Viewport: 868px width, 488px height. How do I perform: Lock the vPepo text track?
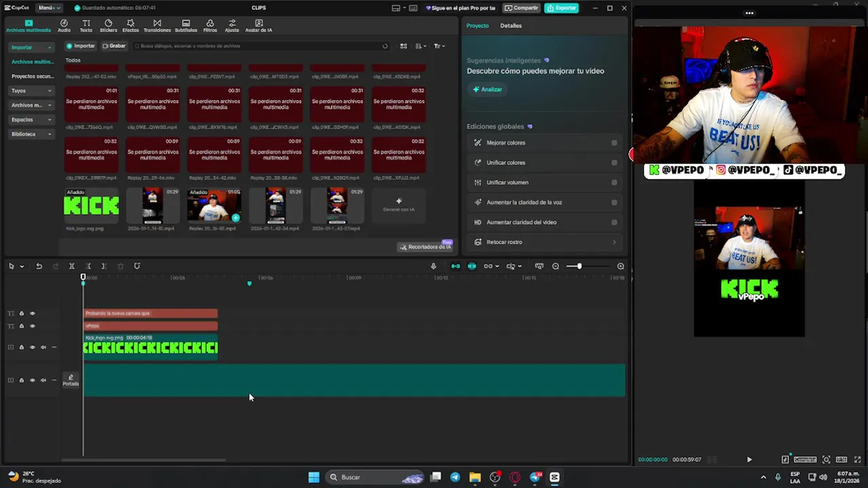click(21, 326)
